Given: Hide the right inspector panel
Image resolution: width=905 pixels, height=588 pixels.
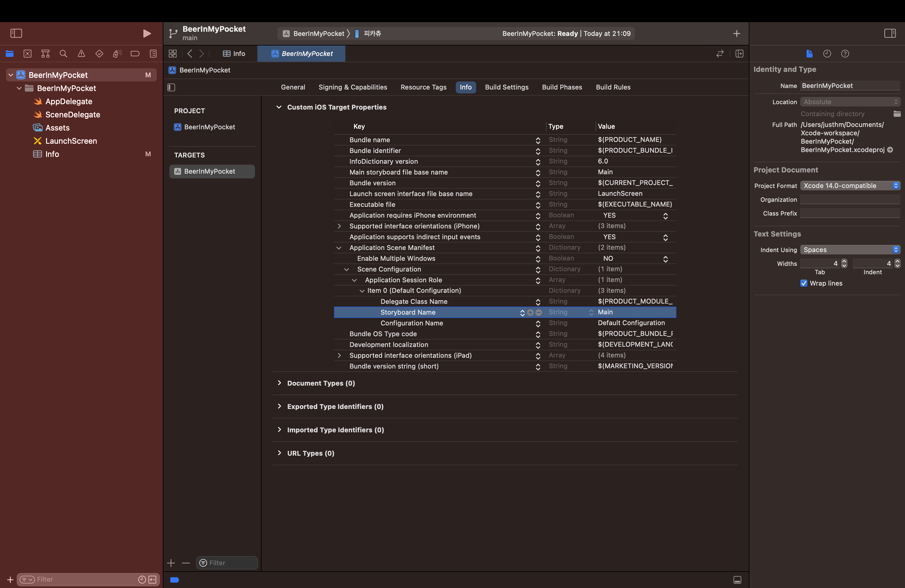Looking at the screenshot, I should tap(889, 34).
